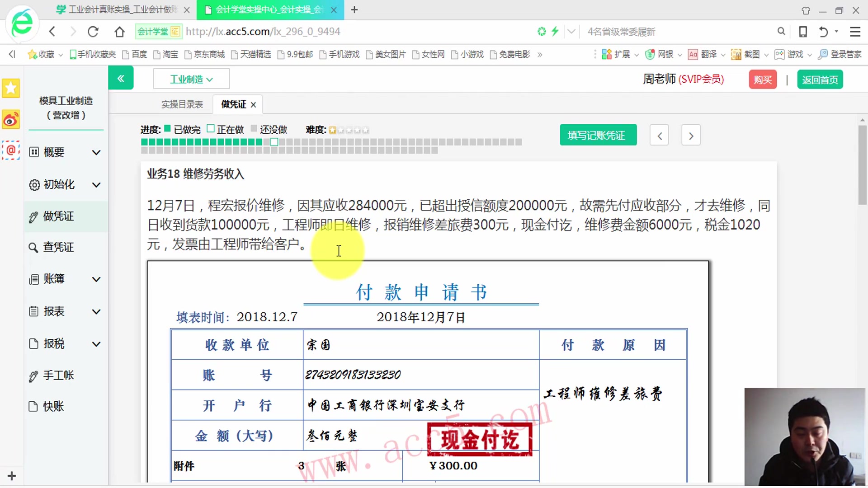Select the 做凭证 voucher tool in sidebar
The height and width of the screenshot is (488, 868).
[x=59, y=216]
